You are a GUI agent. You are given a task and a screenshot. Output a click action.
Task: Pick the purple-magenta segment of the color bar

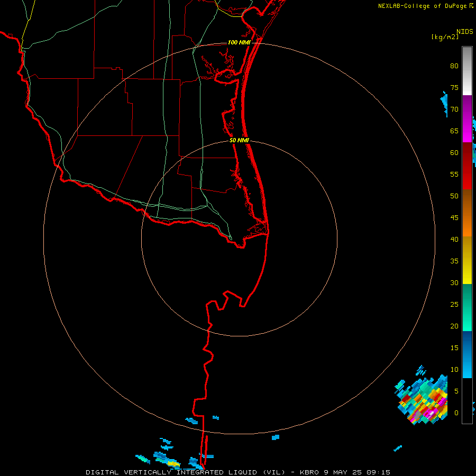[467, 118]
